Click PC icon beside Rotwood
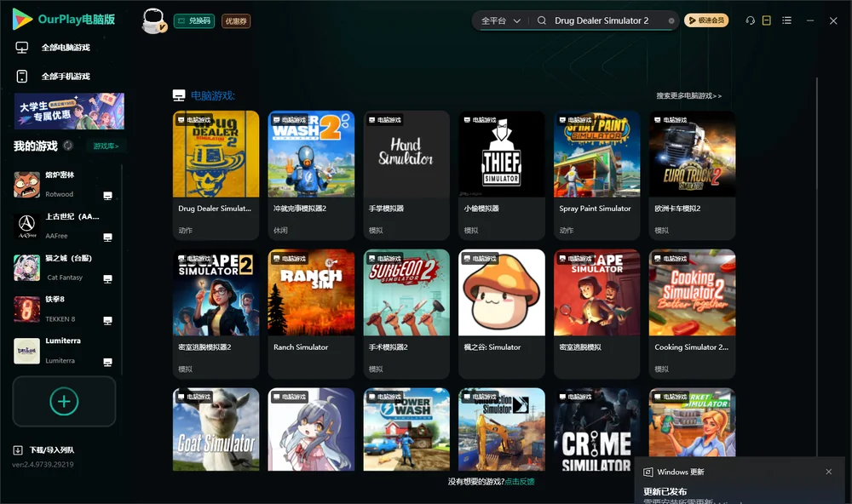Screen dimensions: 852x504 [x=107, y=196]
